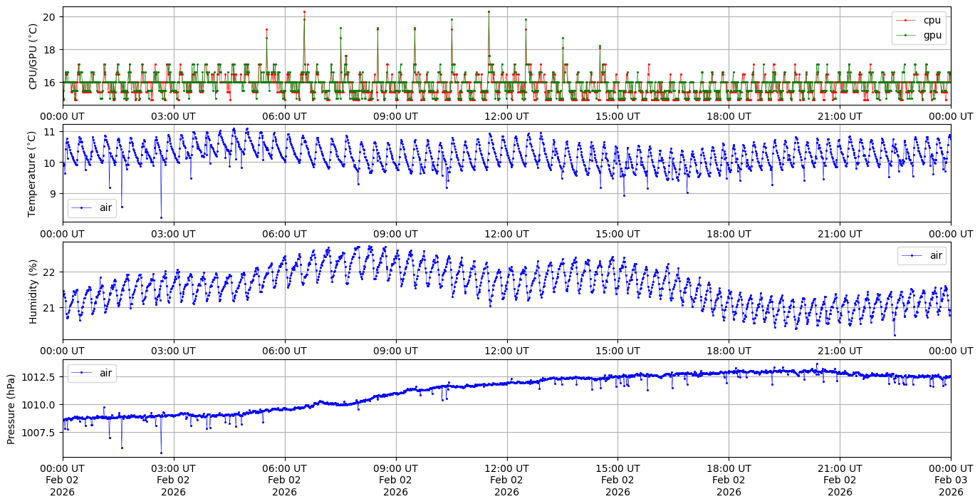Click the lowest air temperature point near 02:40 UT
980x504 pixels.
coord(161,217)
